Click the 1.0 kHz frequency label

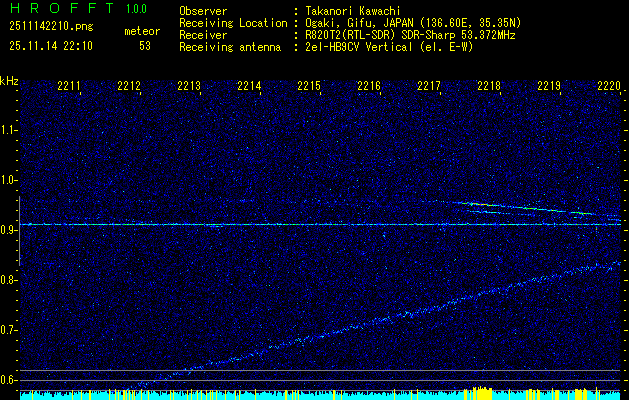point(9,180)
